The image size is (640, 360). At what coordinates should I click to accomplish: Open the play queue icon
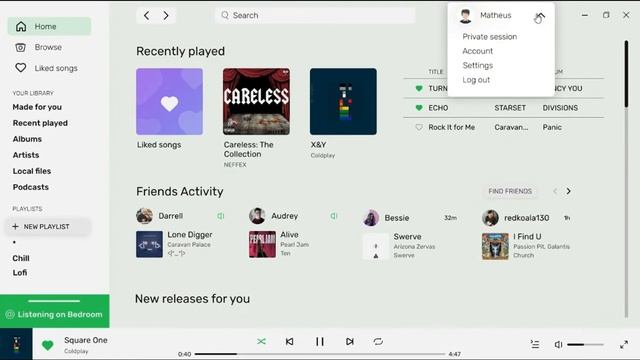pos(535,344)
